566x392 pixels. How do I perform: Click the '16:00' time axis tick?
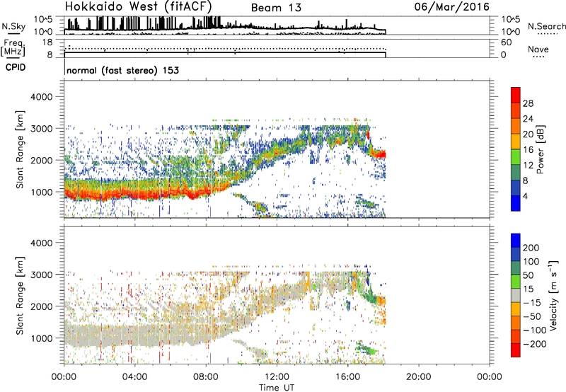click(x=347, y=377)
